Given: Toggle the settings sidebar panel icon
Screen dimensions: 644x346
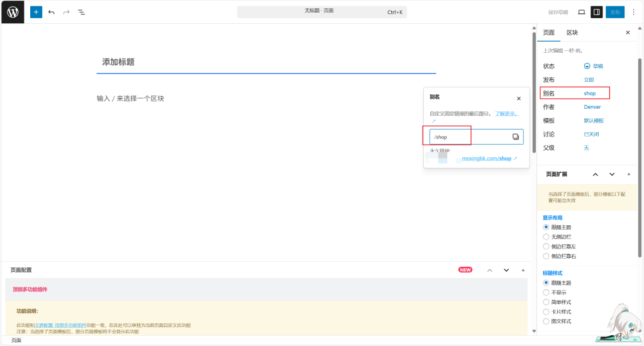Looking at the screenshot, I should [596, 12].
